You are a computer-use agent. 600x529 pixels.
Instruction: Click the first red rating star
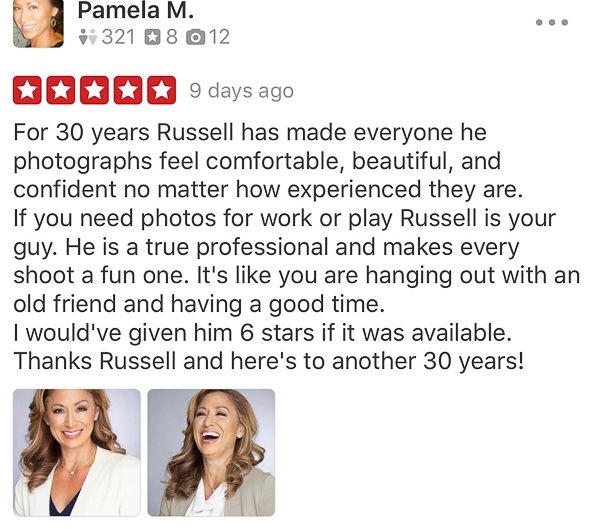27,90
